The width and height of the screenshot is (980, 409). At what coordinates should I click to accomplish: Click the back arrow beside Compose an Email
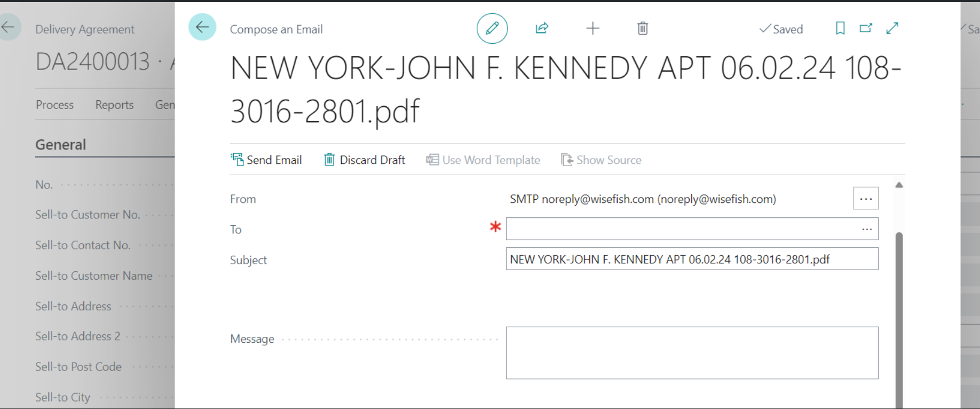pos(202,27)
